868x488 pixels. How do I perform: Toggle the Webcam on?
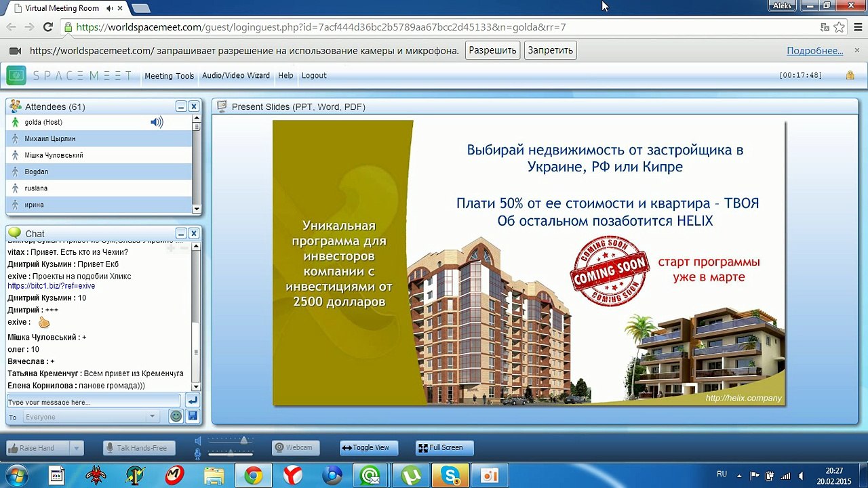pyautogui.click(x=296, y=447)
